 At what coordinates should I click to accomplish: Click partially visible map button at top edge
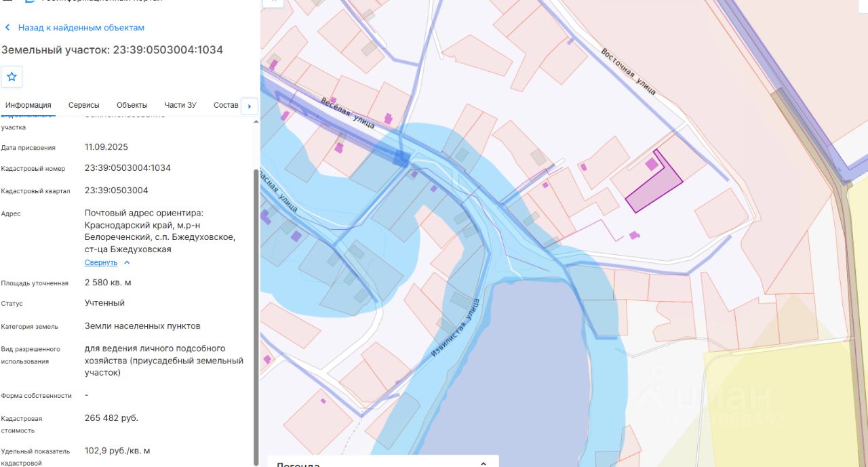[x=273, y=3]
